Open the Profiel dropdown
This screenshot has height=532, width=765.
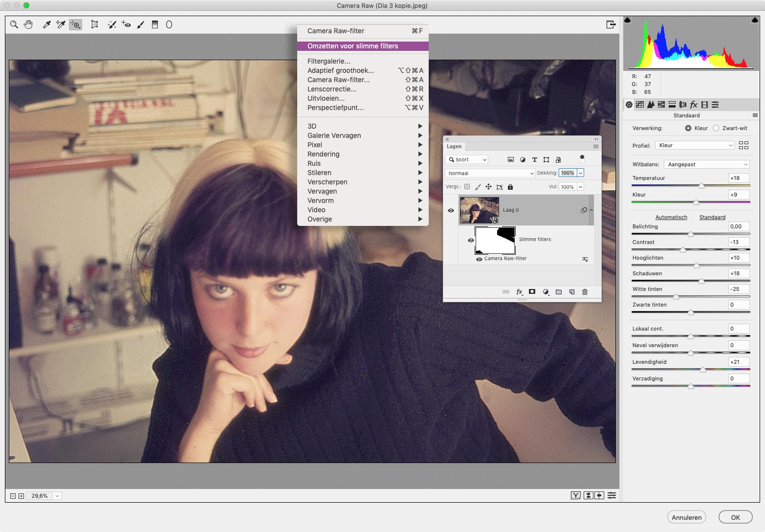coord(695,145)
